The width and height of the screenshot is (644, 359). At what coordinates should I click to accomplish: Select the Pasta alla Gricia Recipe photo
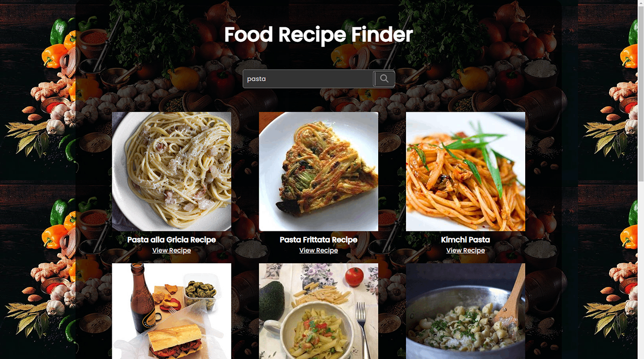pyautogui.click(x=171, y=171)
